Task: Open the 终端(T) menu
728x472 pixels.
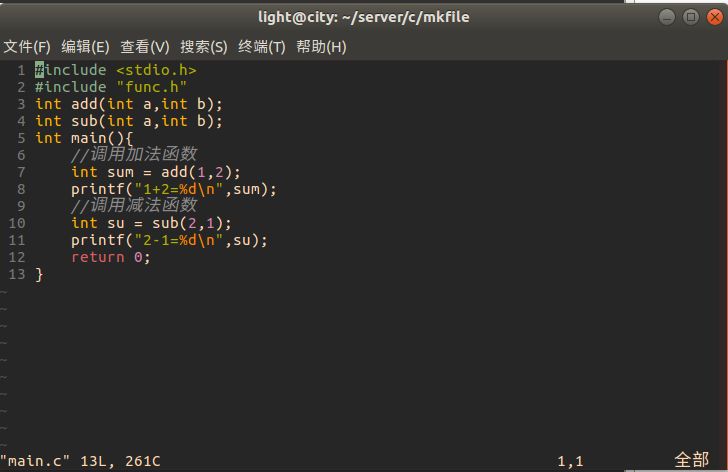Action: 262,47
